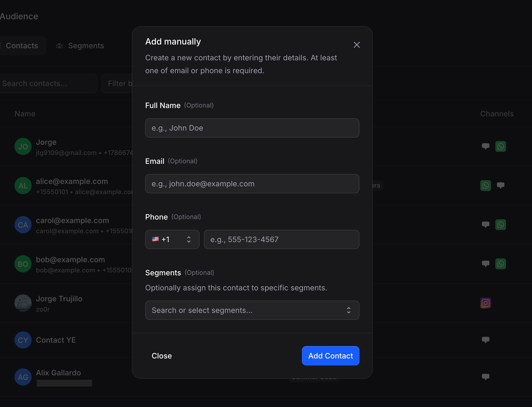Switch to the Segments tab
Image resolution: width=532 pixels, height=407 pixels.
coord(80,46)
